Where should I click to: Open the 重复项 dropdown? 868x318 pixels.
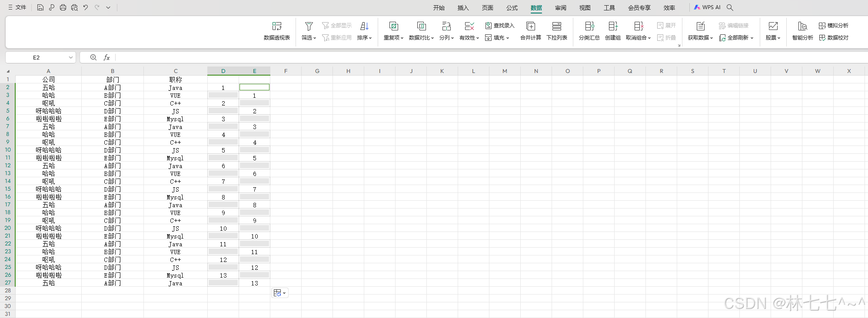tap(393, 38)
